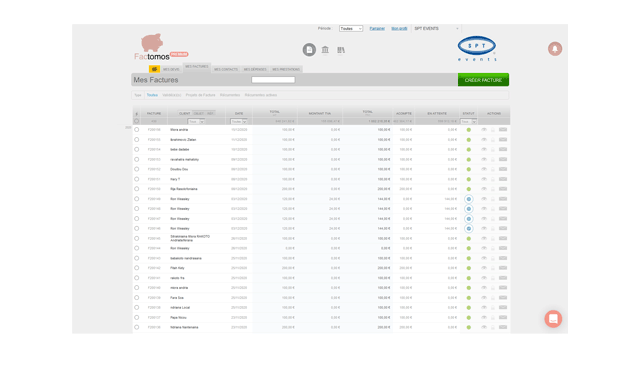Screen dimensions: 640x376
Task: Open client name rakoto fra
Action: pyautogui.click(x=177, y=278)
